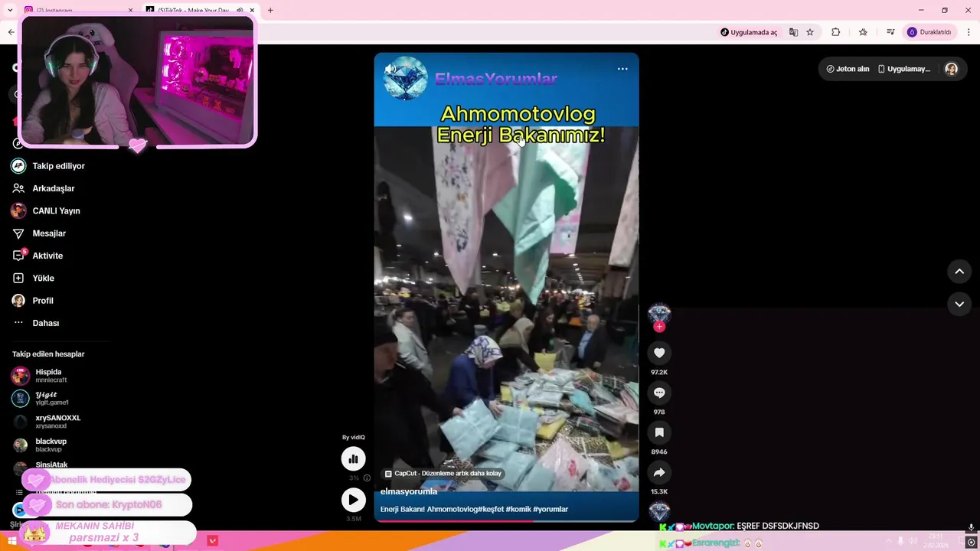Go to next video with down chevron
This screenshot has height=551, width=980.
(x=959, y=304)
